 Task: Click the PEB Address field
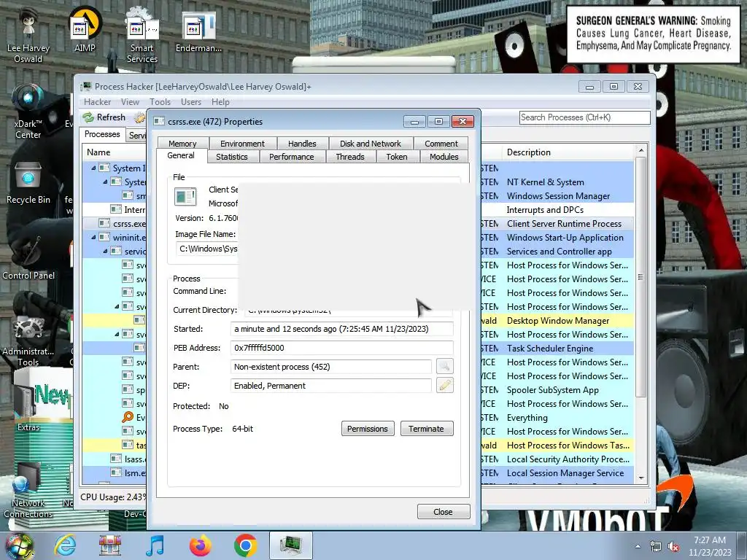[341, 348]
